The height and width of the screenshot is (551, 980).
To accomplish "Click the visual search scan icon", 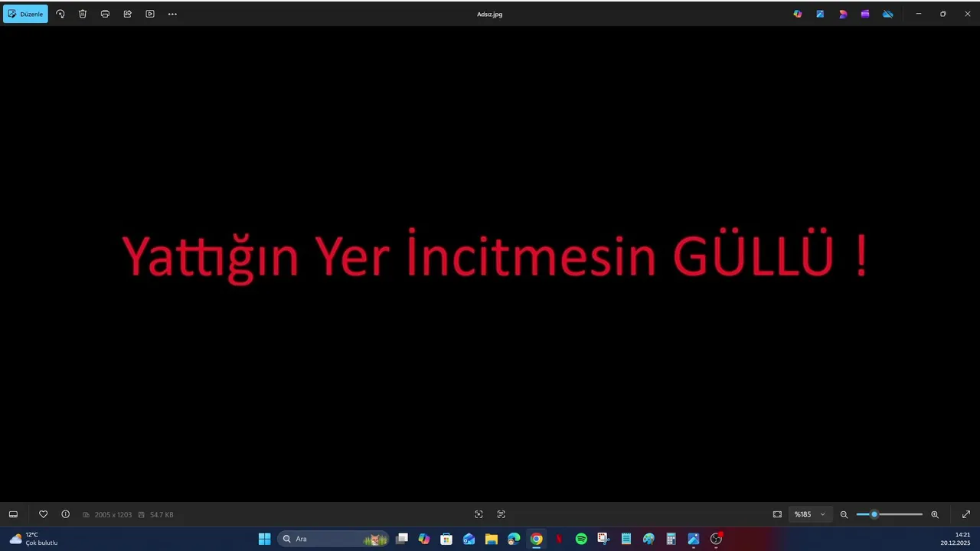I will tap(479, 514).
